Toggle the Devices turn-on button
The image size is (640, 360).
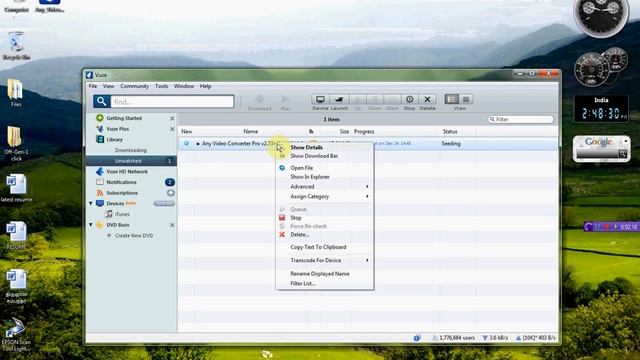[x=164, y=203]
